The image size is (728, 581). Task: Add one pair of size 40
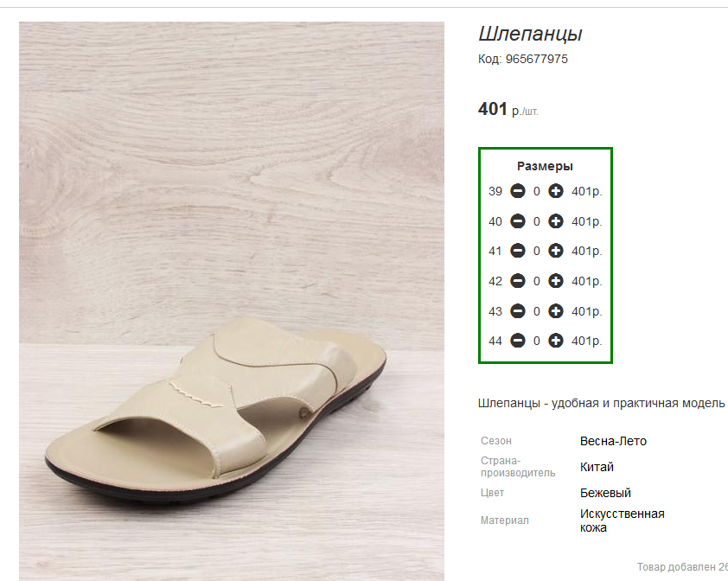(555, 221)
